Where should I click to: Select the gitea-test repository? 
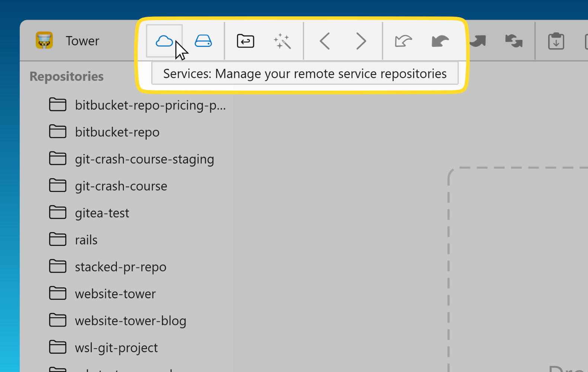click(x=102, y=213)
